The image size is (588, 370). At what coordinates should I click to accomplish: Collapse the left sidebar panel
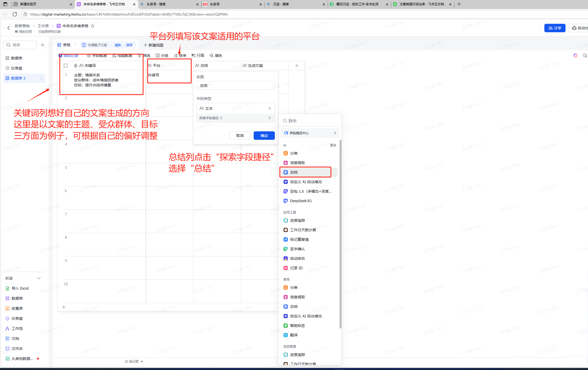43,45
